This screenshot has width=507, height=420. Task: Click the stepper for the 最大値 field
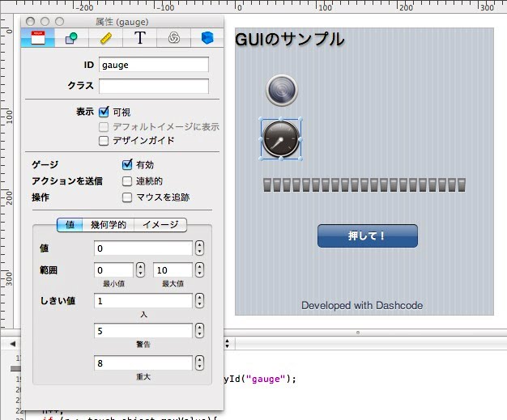[x=200, y=269]
